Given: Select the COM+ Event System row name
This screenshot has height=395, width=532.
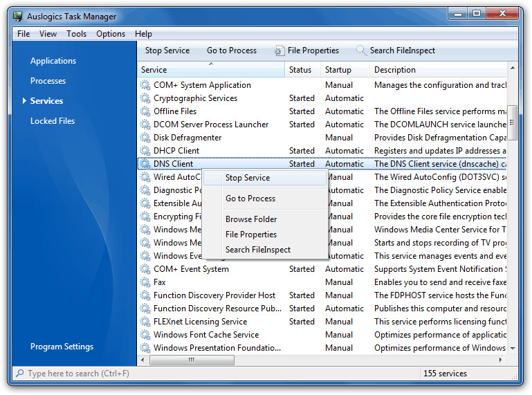Looking at the screenshot, I should tap(191, 269).
